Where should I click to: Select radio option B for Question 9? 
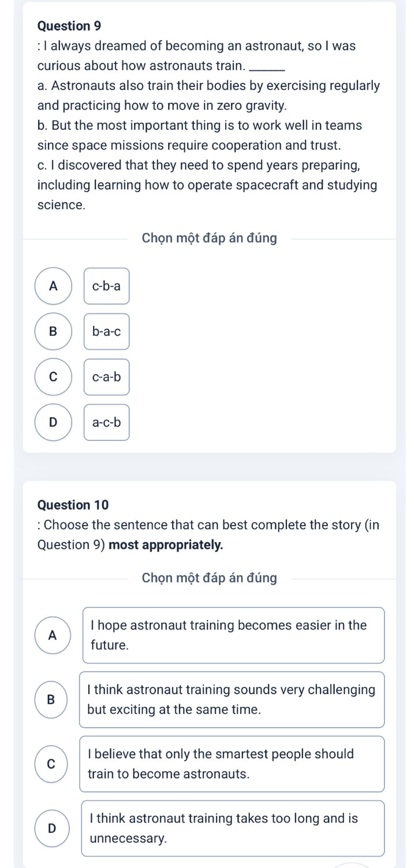54,331
